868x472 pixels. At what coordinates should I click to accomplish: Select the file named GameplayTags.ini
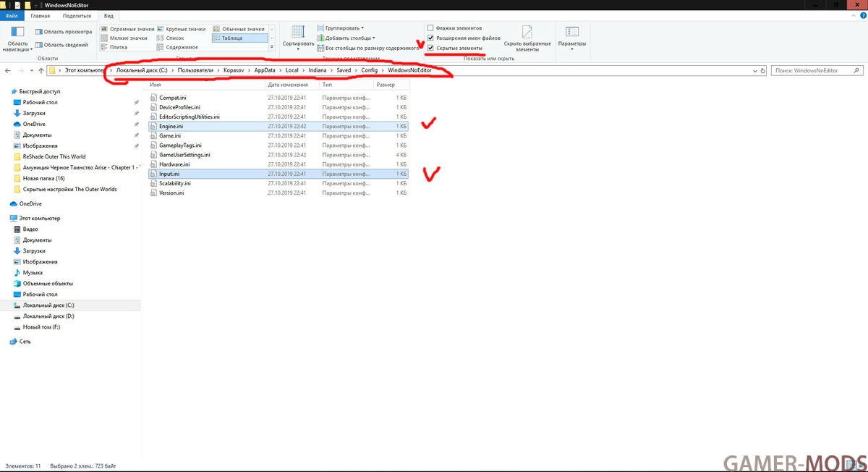point(181,146)
